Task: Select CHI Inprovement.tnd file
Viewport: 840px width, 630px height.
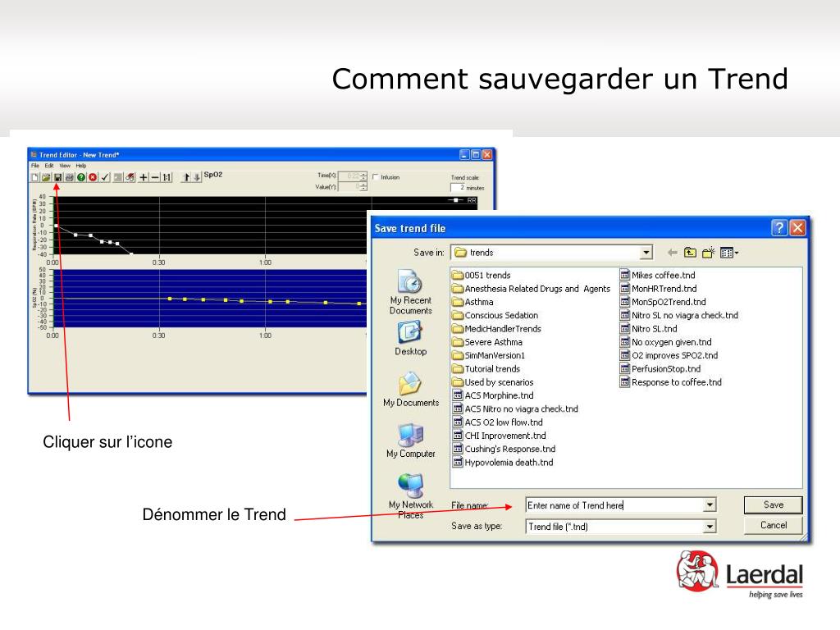Action: point(500,436)
